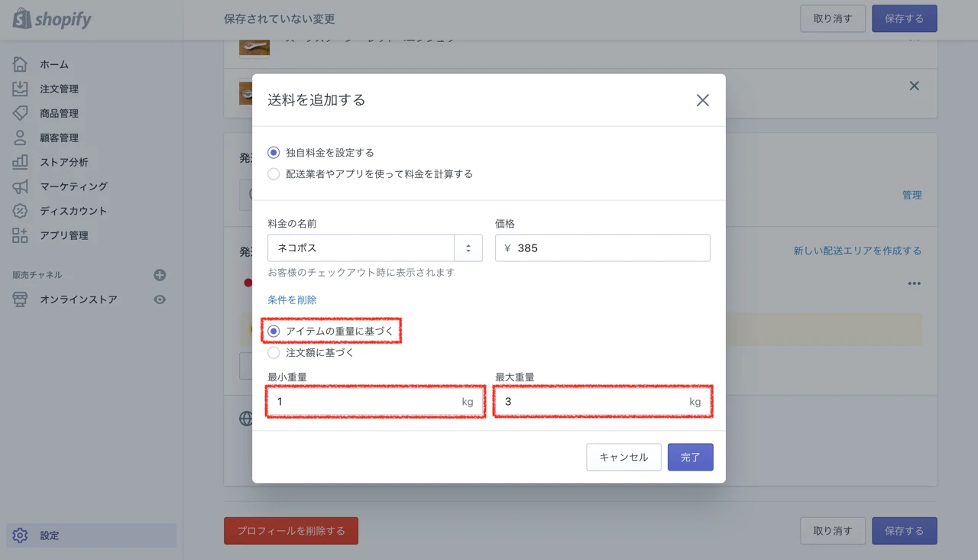Click the products tag icon

coord(20,113)
